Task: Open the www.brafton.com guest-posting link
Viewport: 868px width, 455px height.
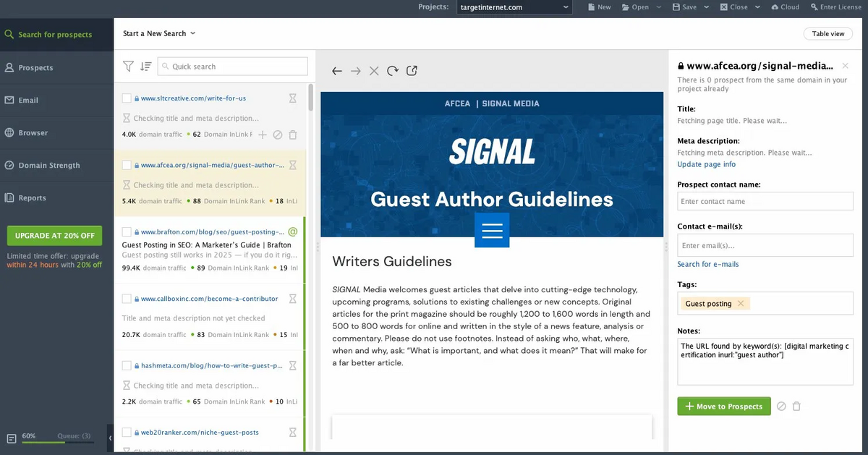Action: click(x=213, y=232)
